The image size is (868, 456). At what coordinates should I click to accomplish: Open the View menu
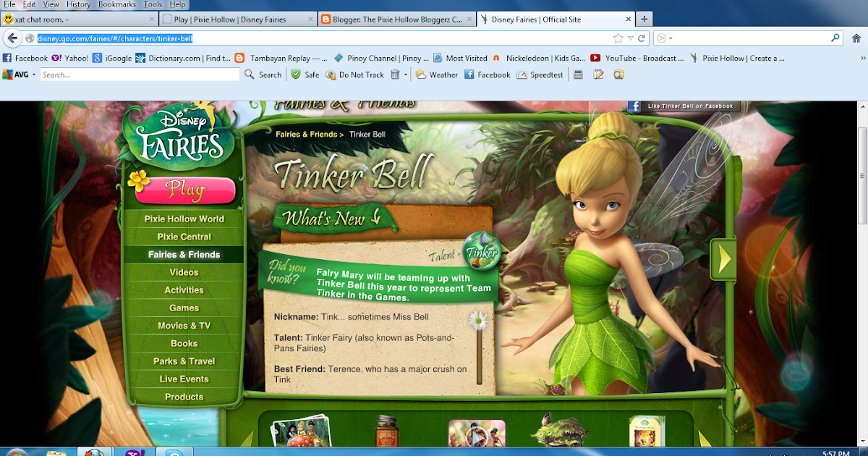[51, 4]
